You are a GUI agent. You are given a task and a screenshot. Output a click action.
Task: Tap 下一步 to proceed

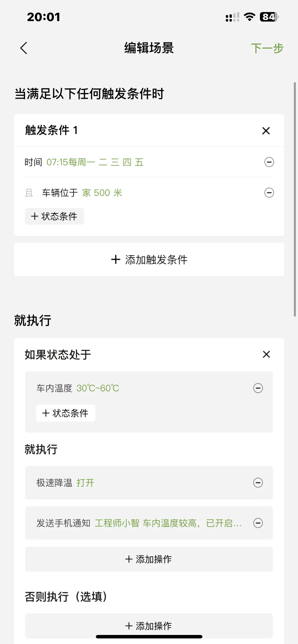pos(267,48)
